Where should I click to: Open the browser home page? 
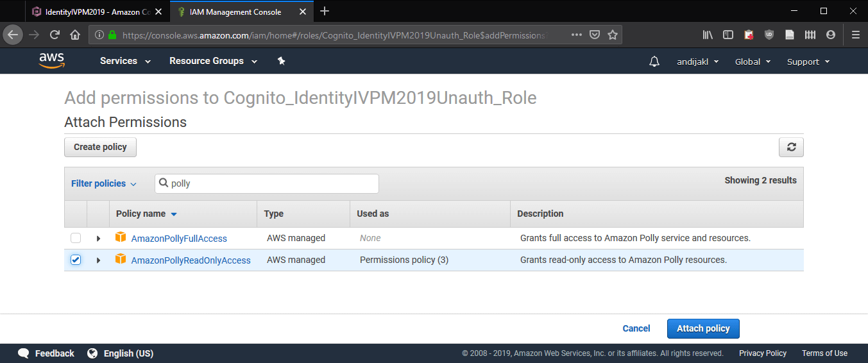(x=74, y=35)
